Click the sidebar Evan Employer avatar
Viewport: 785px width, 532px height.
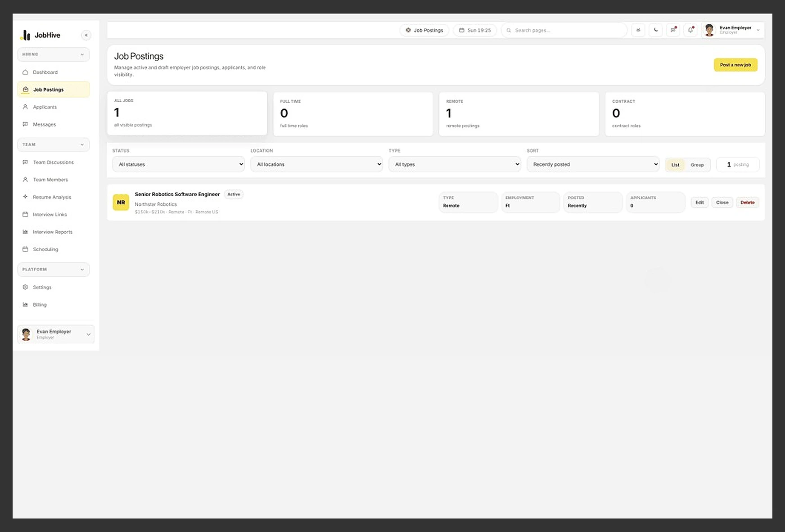(x=26, y=334)
